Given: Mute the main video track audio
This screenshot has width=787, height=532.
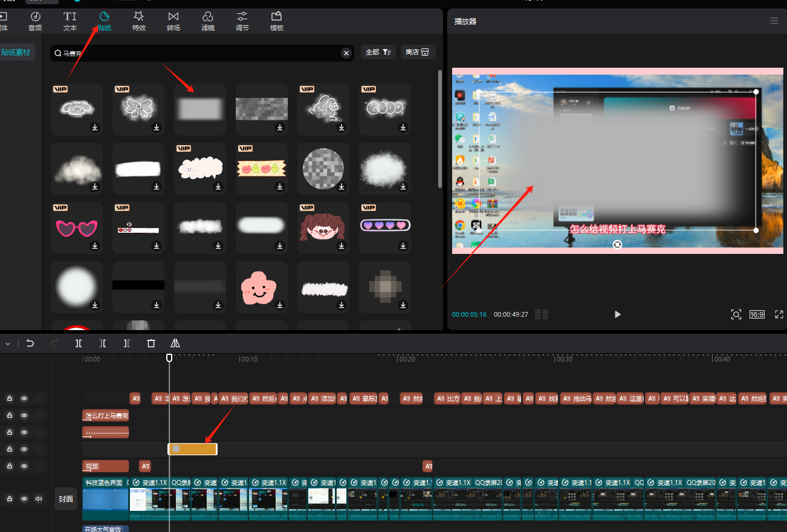Looking at the screenshot, I should (x=39, y=499).
